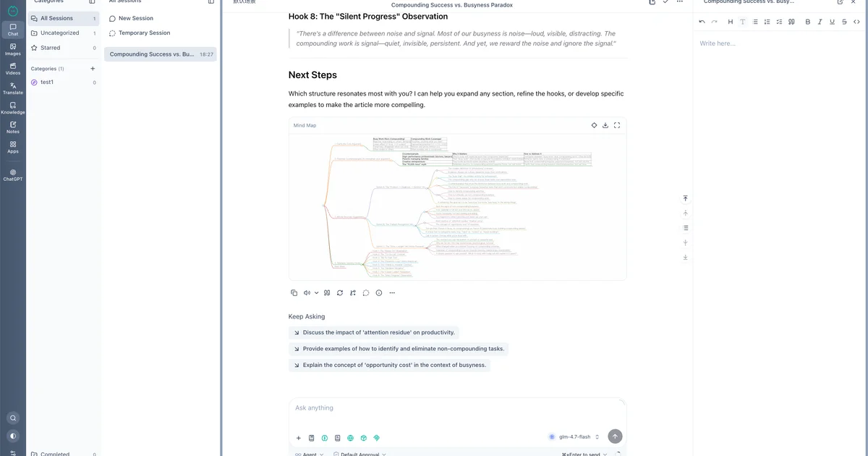Open the Notes section in sidebar
The height and width of the screenshot is (456, 868).
pyautogui.click(x=13, y=127)
